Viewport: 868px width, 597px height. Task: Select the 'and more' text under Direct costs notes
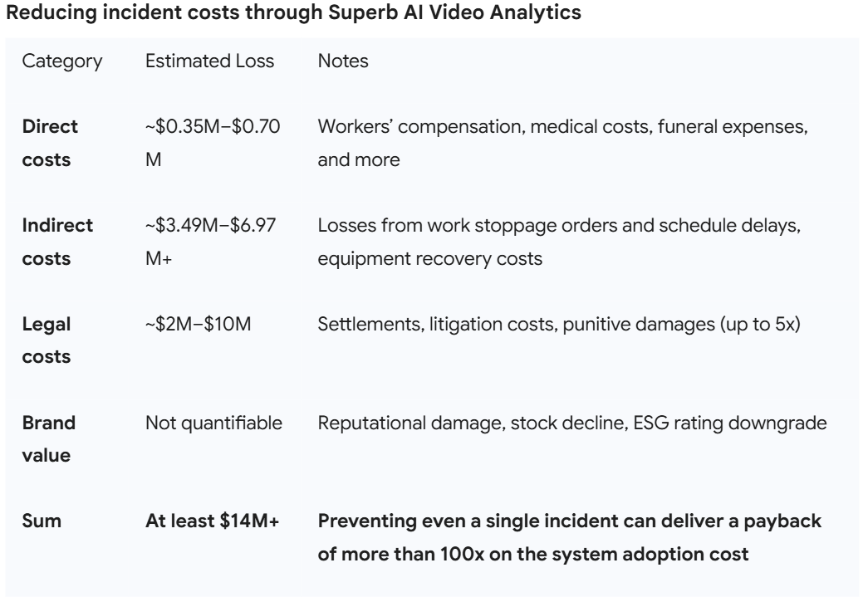click(359, 160)
